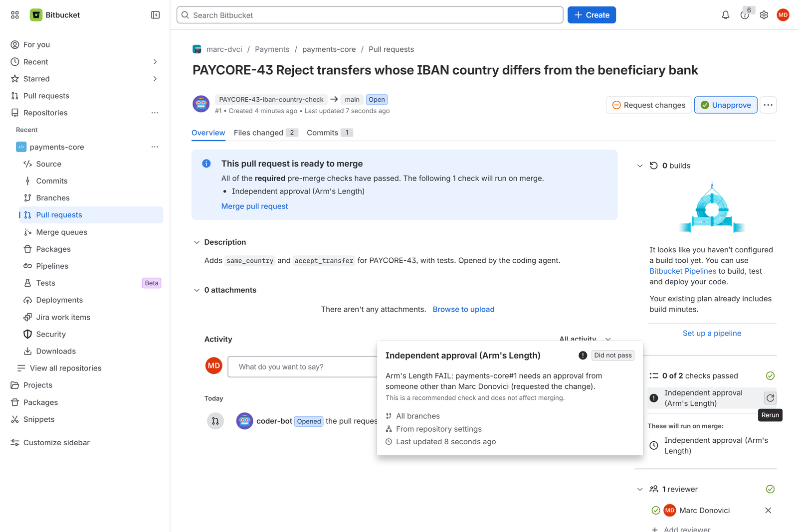This screenshot has width=798, height=532.
Task: Switch to the Files changed tab
Action: coord(266,133)
